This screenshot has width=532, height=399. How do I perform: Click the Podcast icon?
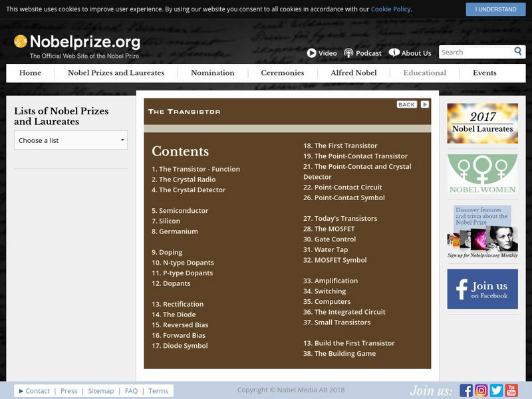pyautogui.click(x=349, y=53)
